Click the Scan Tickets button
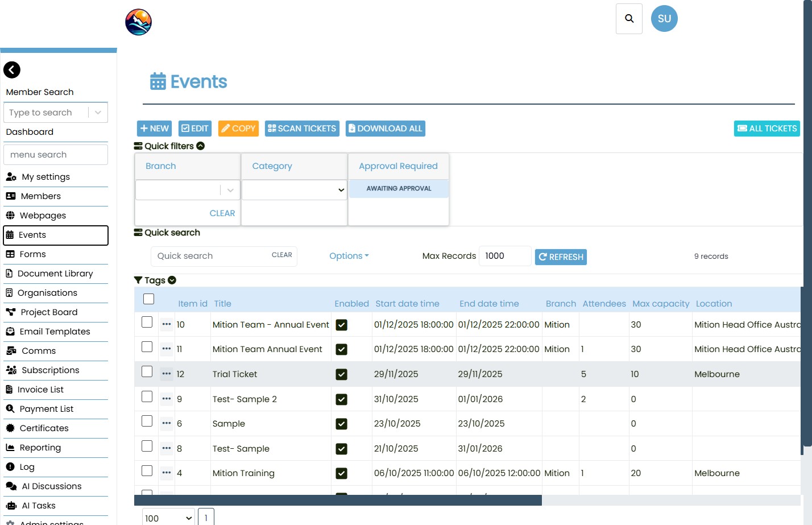This screenshot has width=812, height=525. coord(302,129)
